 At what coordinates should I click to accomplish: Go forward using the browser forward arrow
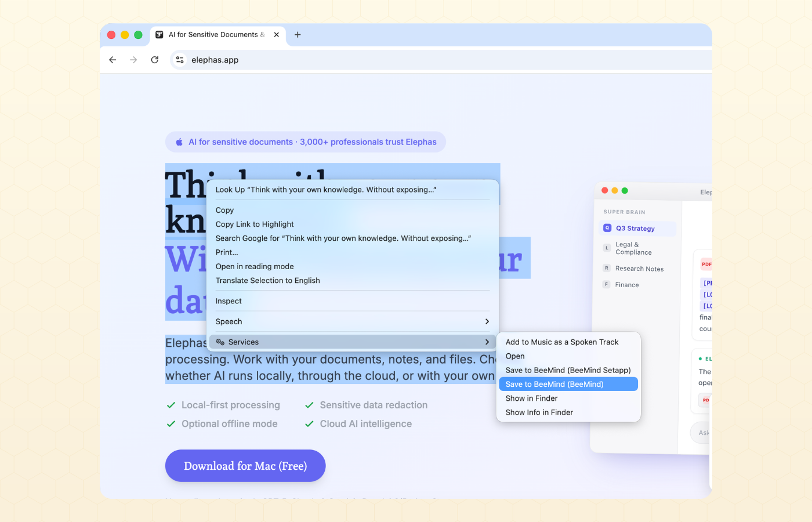(x=133, y=60)
